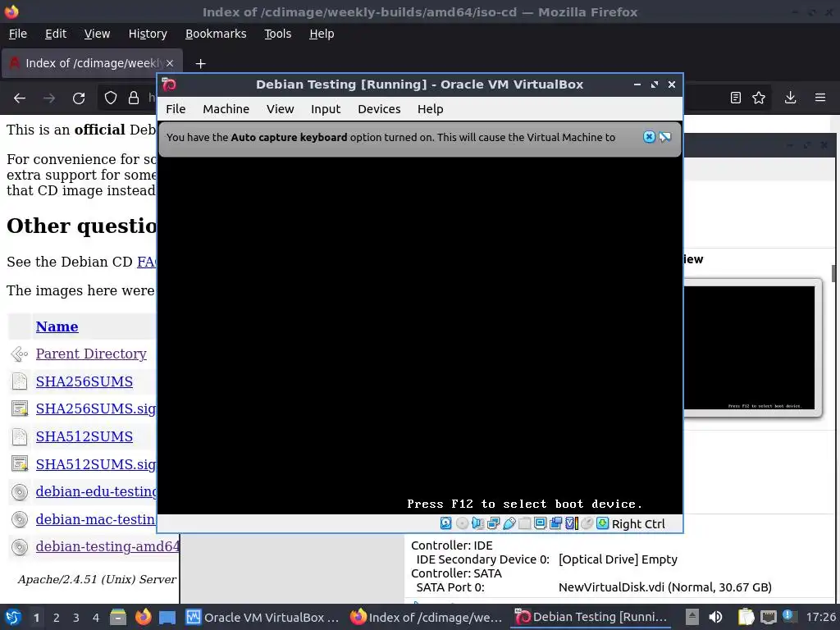Open Firefox Tools menu
Screen dimensions: 840x630
point(277,34)
